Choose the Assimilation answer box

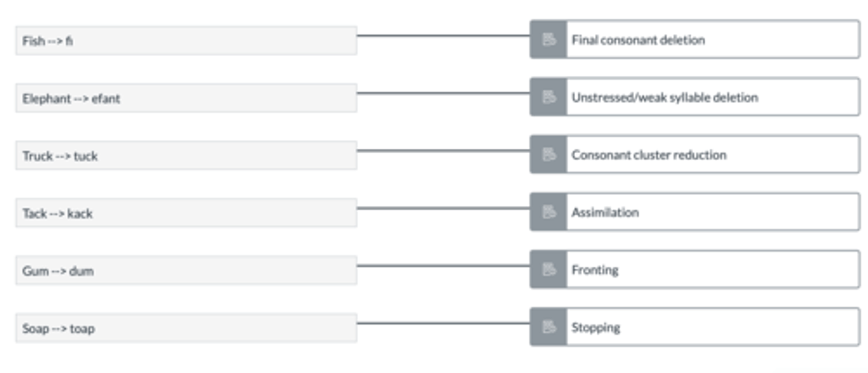[x=695, y=212]
